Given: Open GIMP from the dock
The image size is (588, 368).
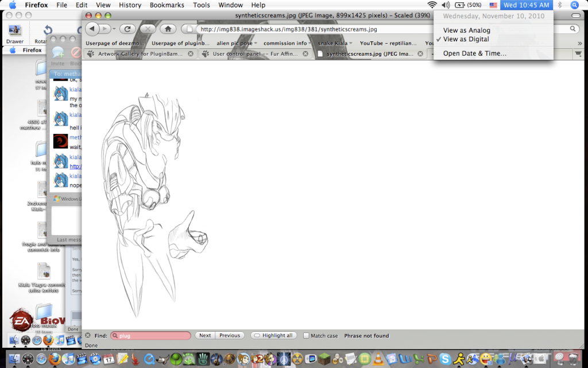Looking at the screenshot, I should [163, 359].
